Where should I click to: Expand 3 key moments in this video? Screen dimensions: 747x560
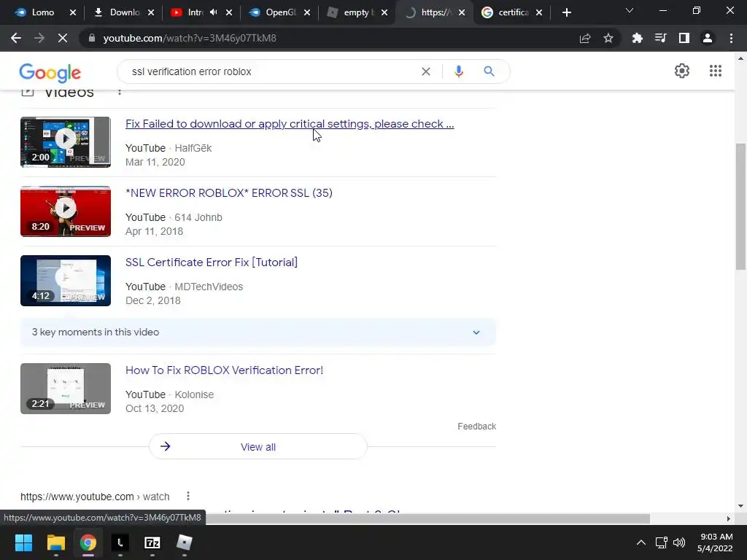(258, 332)
